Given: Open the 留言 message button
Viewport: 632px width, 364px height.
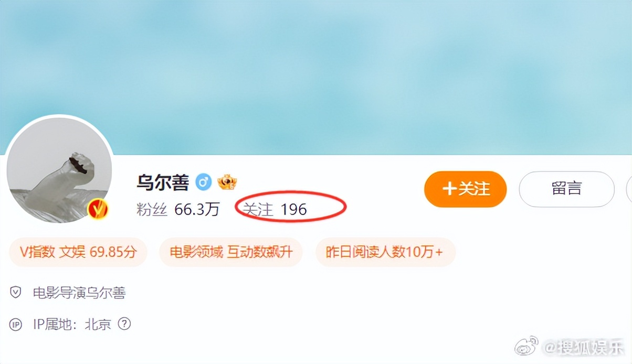Looking at the screenshot, I should click(566, 189).
